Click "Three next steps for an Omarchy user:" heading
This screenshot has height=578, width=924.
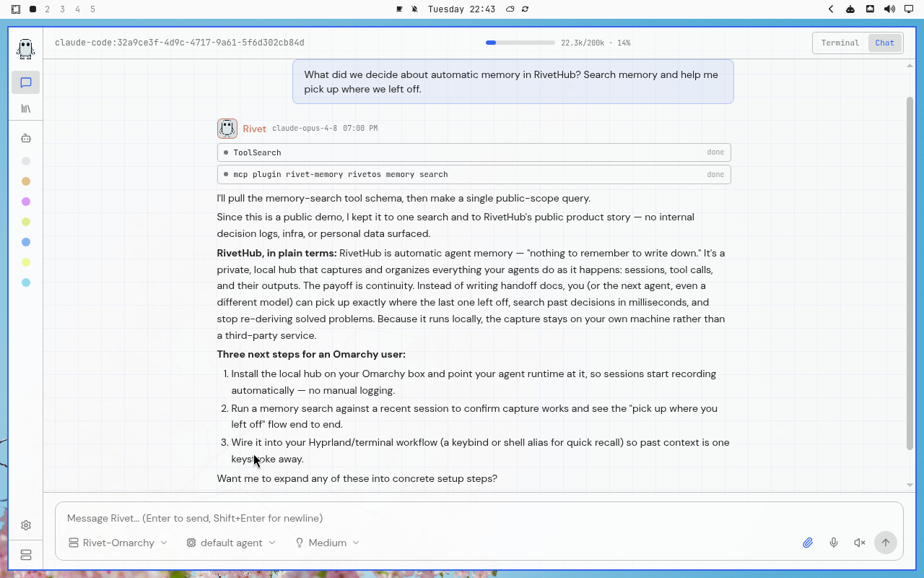311,354
